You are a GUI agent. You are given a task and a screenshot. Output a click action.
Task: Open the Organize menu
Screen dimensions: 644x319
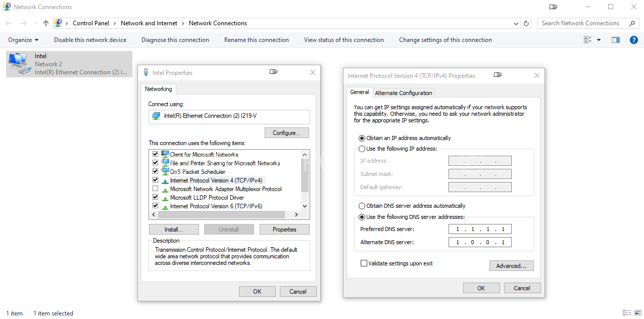(x=23, y=40)
